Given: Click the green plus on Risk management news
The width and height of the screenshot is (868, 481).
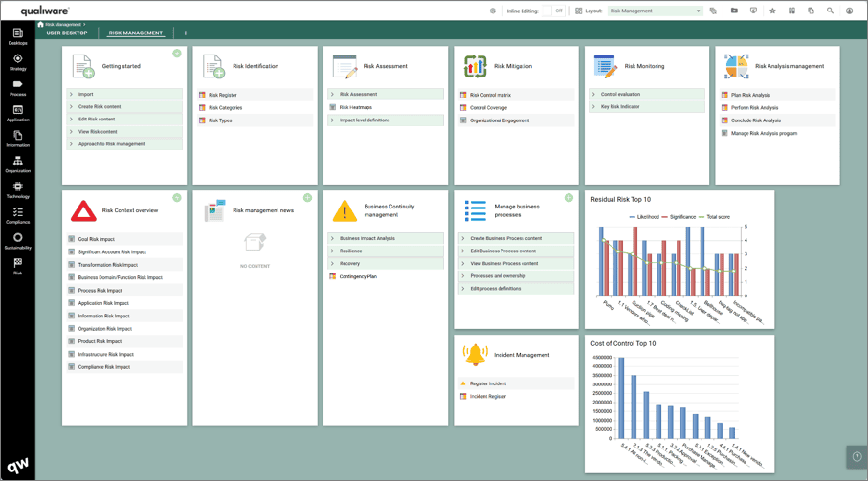Looking at the screenshot, I should [307, 198].
